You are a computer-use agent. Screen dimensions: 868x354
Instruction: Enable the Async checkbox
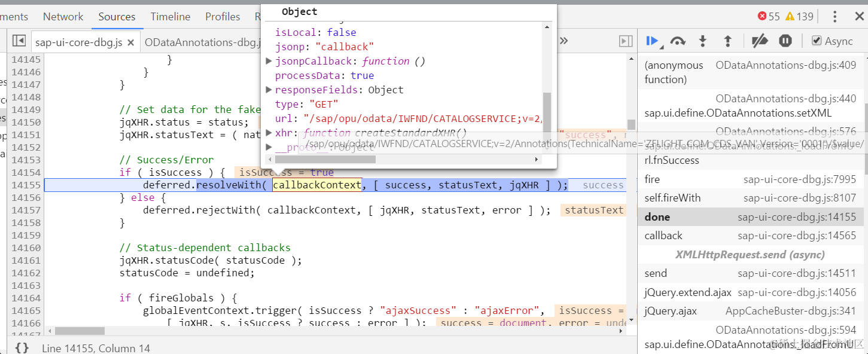(817, 41)
